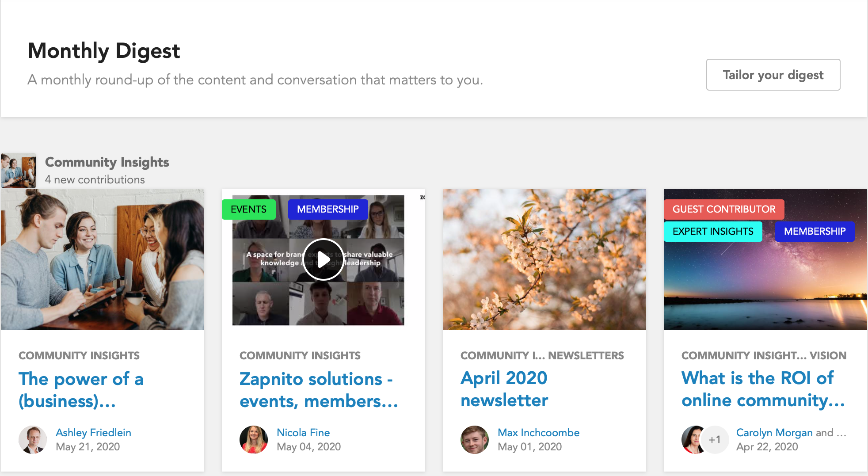The height and width of the screenshot is (476, 868).
Task: Open "Zapnito solutions - events, members..." post
Action: tap(319, 390)
